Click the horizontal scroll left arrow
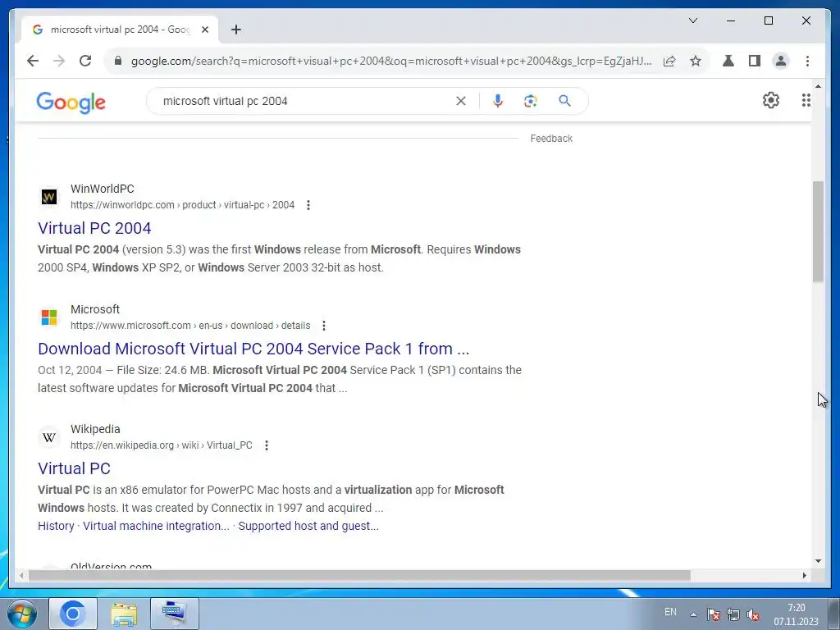This screenshot has width=840, height=630. click(x=21, y=575)
